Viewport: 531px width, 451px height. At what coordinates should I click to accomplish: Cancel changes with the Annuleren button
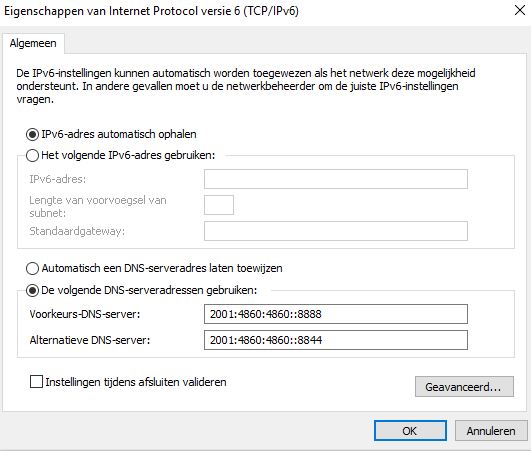click(491, 431)
